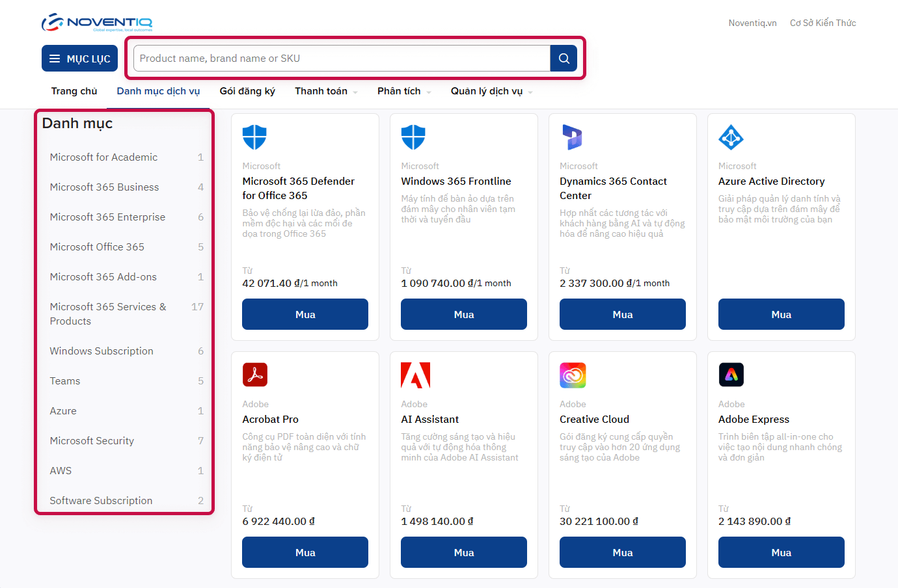Viewport: 898px width, 588px height.
Task: Open the Cơ Sở Kiến Thức link
Action: point(823,22)
